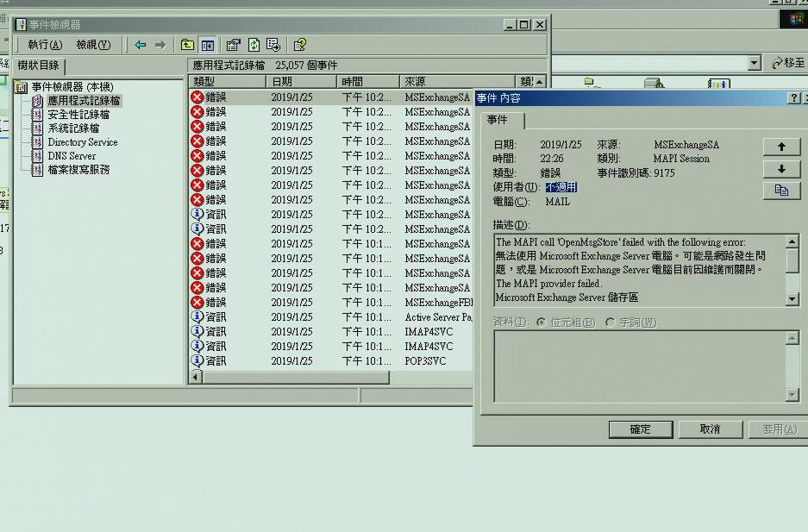Click event ID value 9175

coord(664,173)
